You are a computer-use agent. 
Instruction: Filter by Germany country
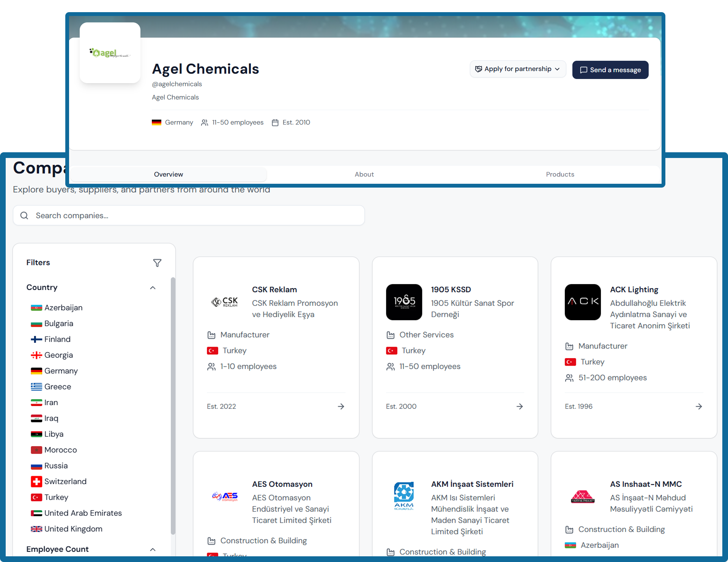click(54, 371)
